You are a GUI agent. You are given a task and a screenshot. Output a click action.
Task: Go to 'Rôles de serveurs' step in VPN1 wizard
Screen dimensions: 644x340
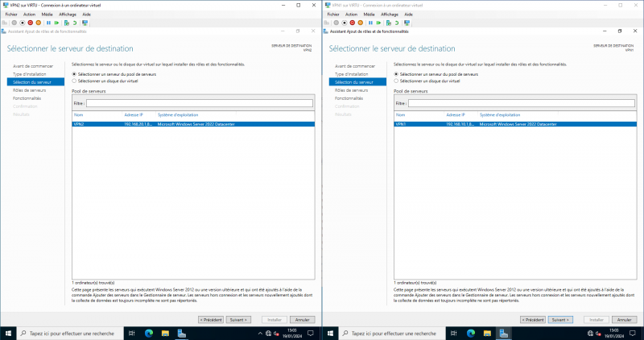tap(352, 90)
